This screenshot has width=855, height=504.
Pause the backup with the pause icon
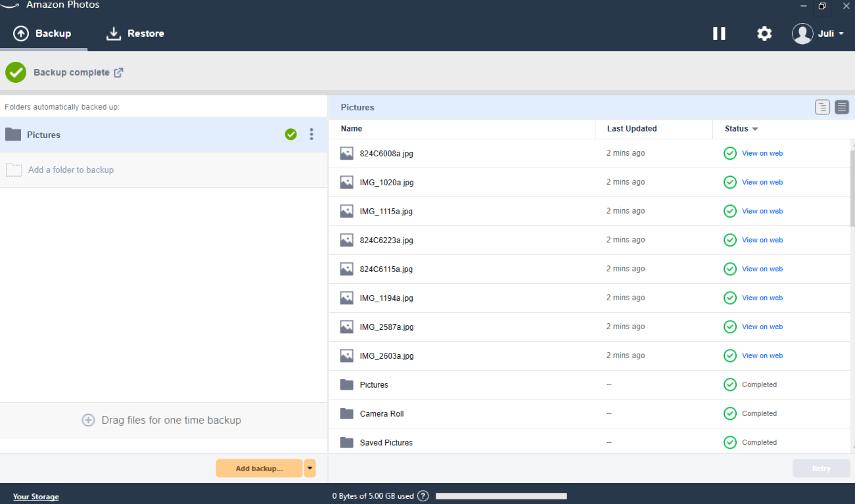tap(719, 34)
